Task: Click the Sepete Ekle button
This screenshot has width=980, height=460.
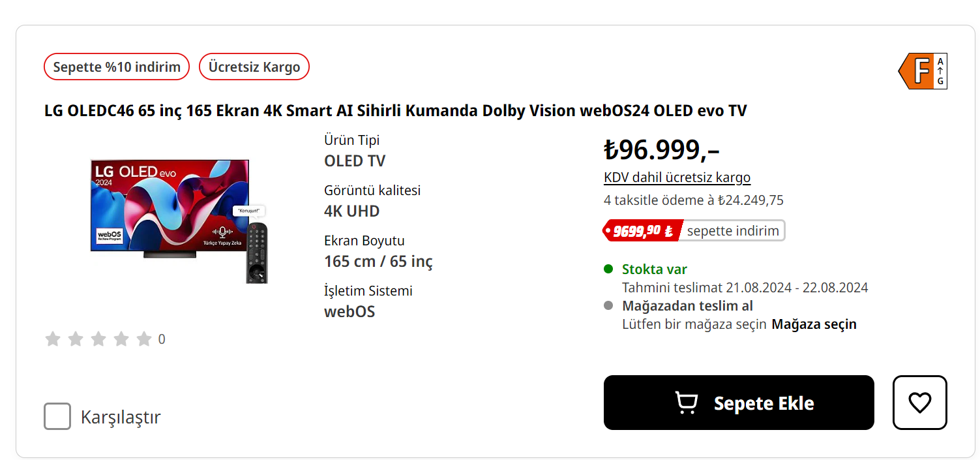Action: (x=738, y=403)
